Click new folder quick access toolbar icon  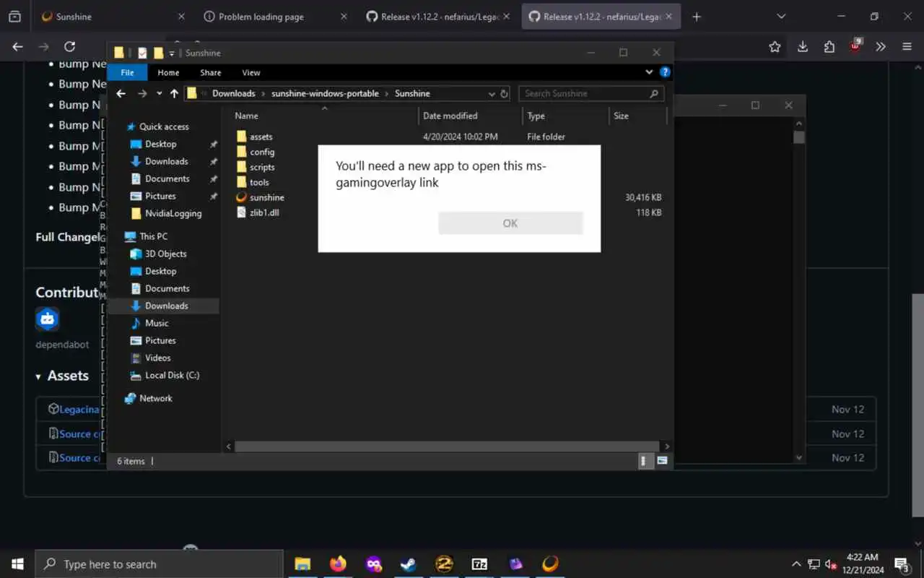[158, 53]
